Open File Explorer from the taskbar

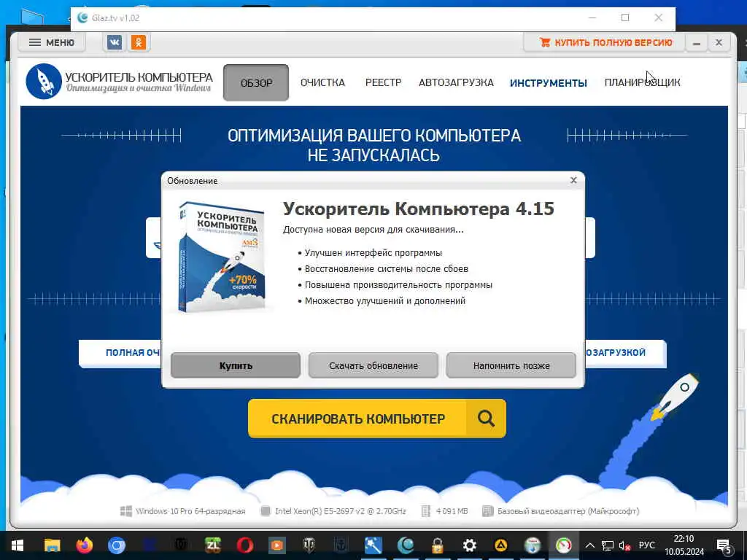tap(52, 545)
